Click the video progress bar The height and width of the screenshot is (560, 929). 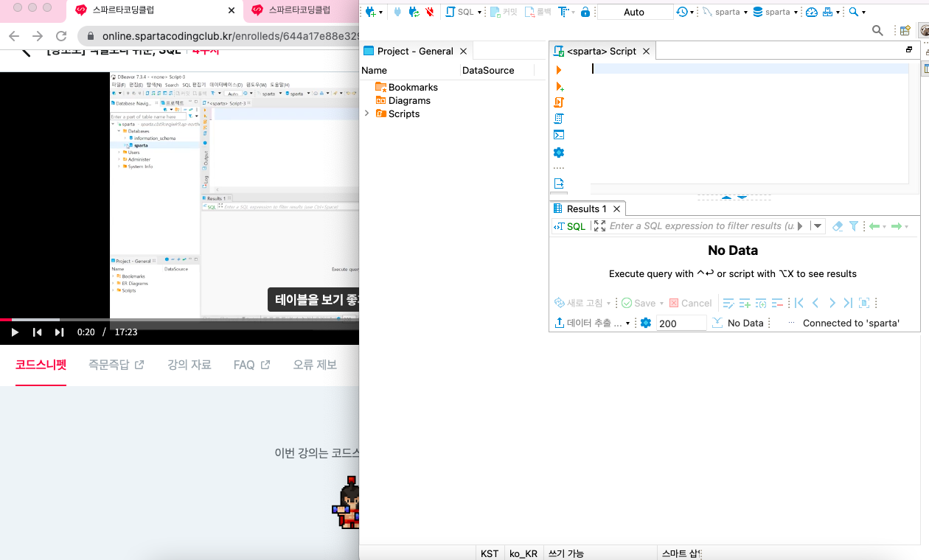(179, 320)
